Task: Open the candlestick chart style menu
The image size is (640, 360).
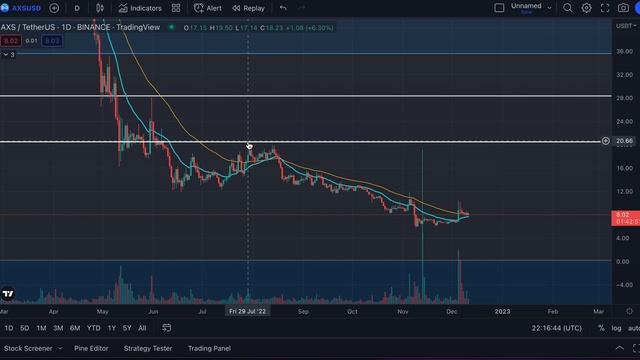Action: 100,8
